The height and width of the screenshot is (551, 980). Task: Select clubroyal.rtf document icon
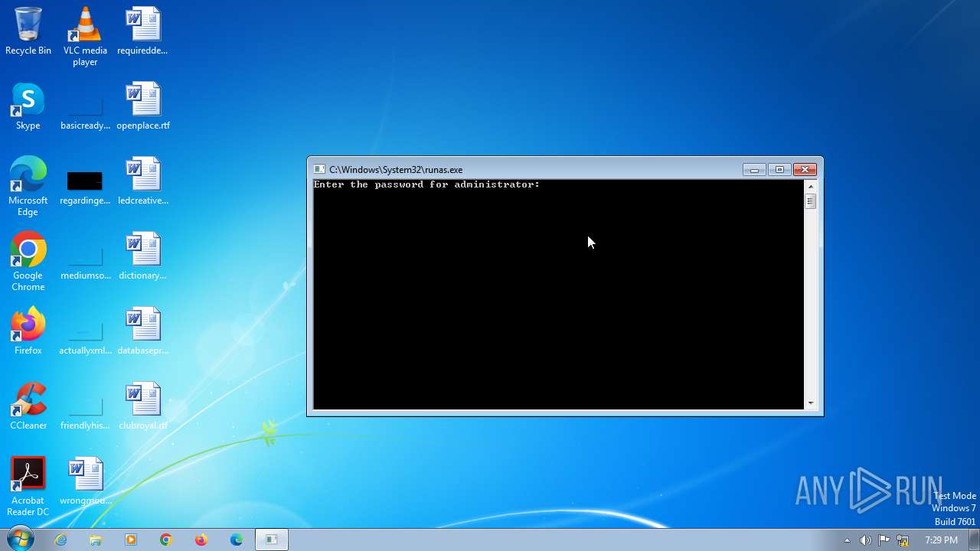(143, 406)
